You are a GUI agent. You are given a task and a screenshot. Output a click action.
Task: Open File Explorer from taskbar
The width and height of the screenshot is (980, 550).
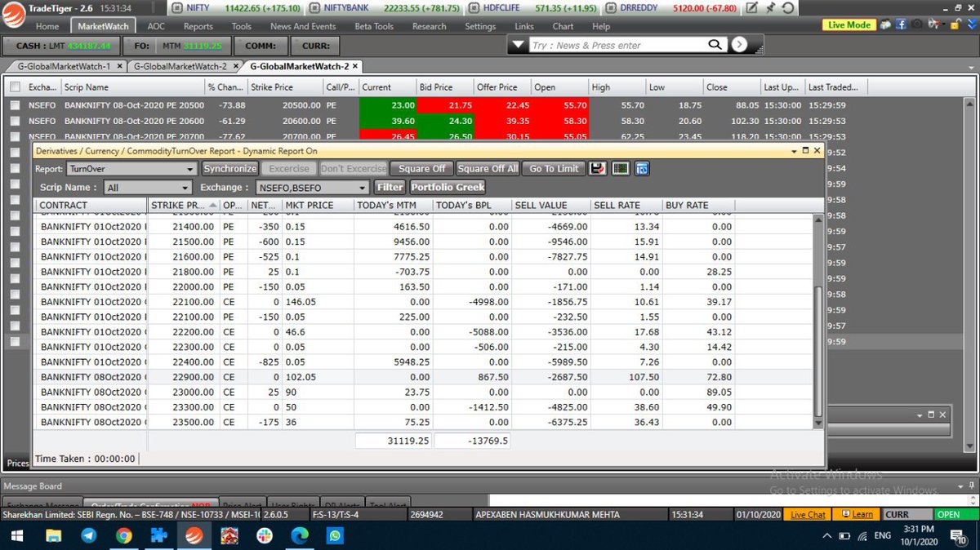pos(53,535)
